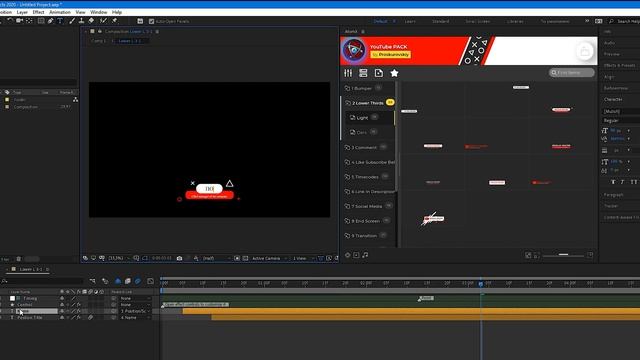Click the timeline layer search field
The height and width of the screenshot is (360, 640).
tap(43, 281)
